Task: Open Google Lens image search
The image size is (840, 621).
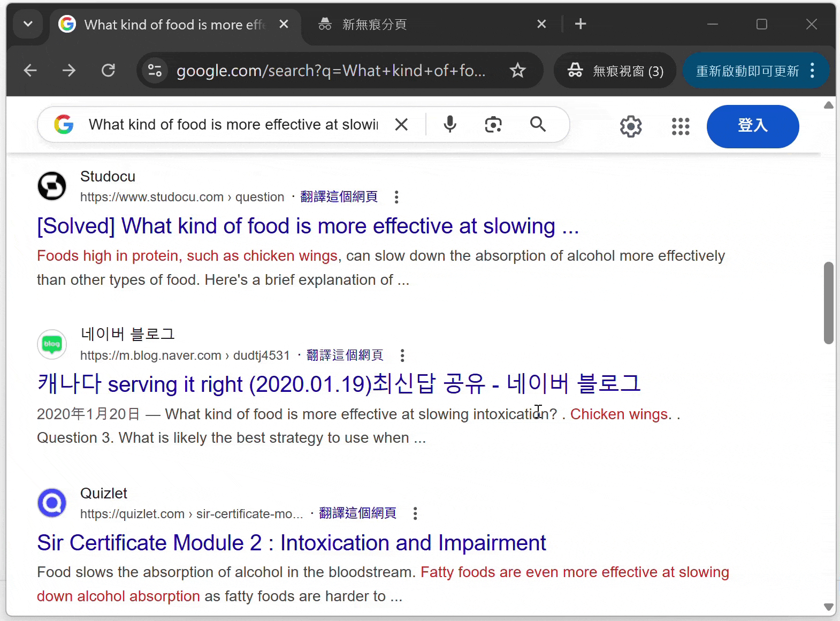Action: pyautogui.click(x=493, y=125)
